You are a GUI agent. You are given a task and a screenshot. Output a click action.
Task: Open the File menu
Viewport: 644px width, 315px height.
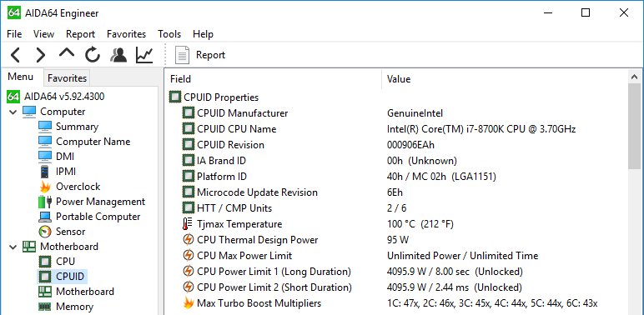14,34
